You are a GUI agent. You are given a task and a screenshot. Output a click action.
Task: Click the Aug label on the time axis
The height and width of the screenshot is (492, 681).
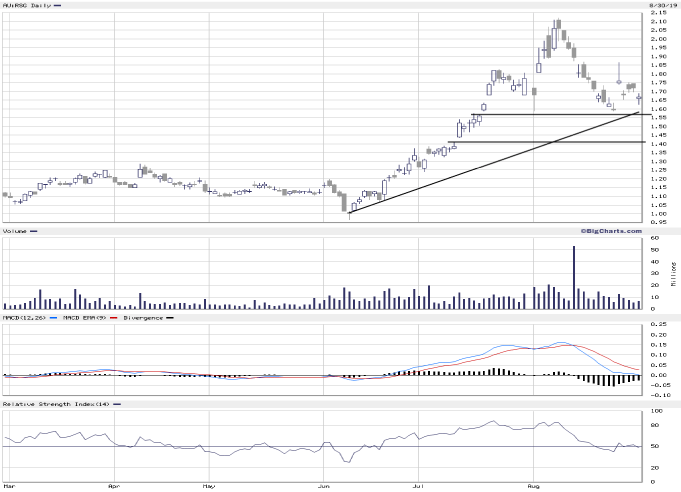pos(535,487)
